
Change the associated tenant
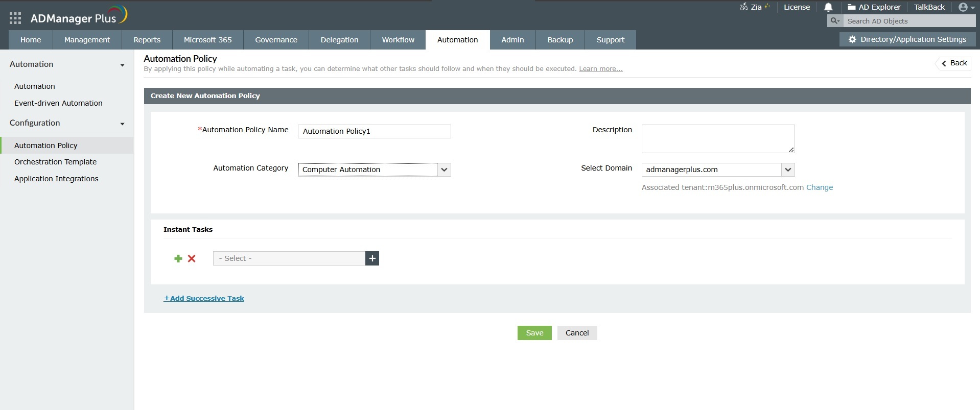pyautogui.click(x=820, y=187)
